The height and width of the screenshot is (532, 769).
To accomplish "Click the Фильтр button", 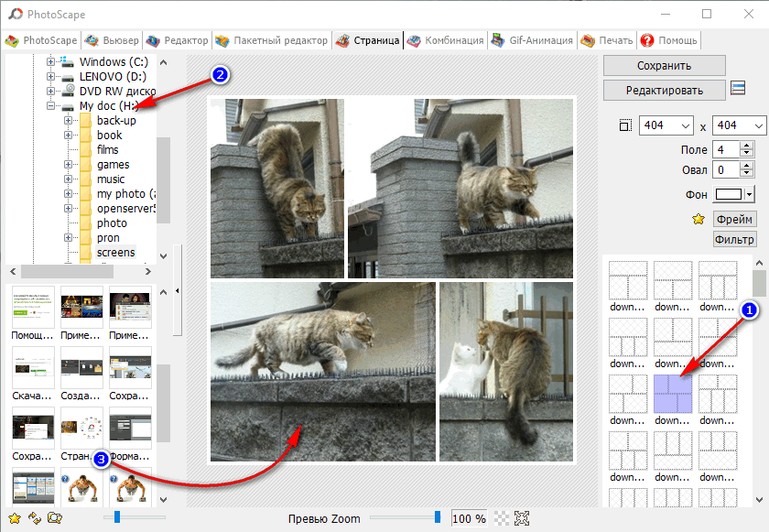I will 734,240.
